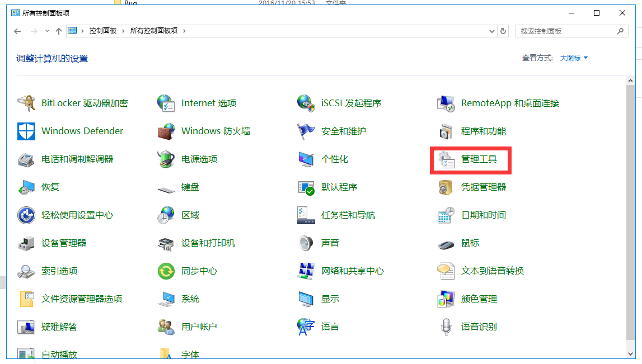The width and height of the screenshot is (642, 364).
Task: Expand chevron after 所有控制面板项 breadcrumb
Action: 184,31
